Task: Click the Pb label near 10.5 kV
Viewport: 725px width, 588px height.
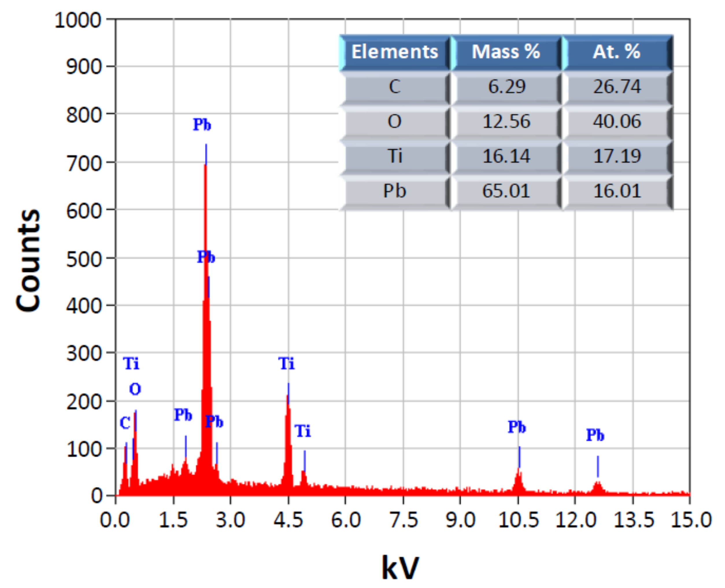Action: (517, 427)
